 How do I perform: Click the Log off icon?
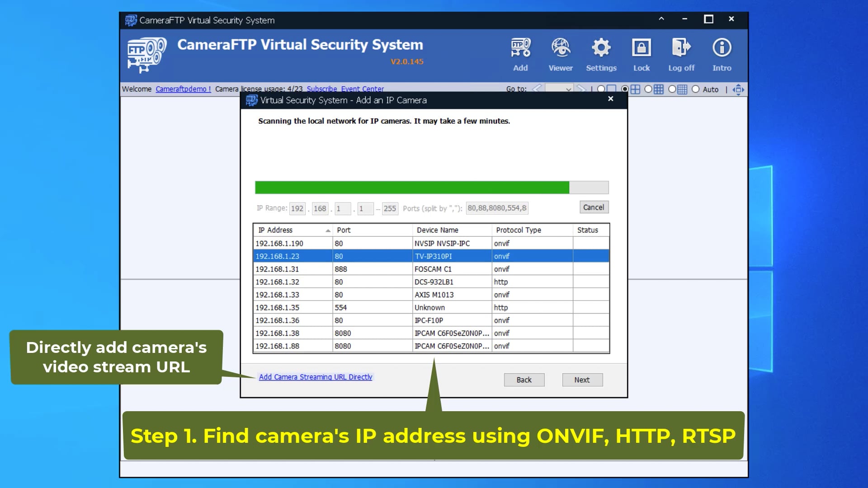(x=681, y=55)
